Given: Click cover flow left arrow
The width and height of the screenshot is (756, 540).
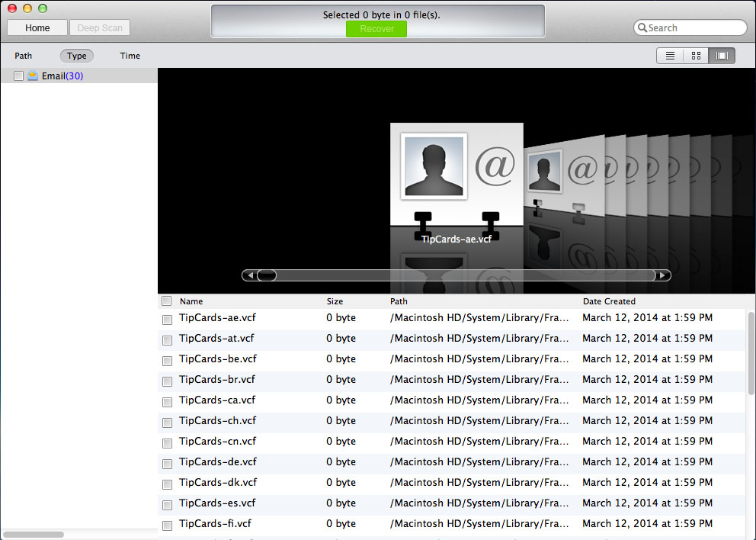Looking at the screenshot, I should [250, 275].
